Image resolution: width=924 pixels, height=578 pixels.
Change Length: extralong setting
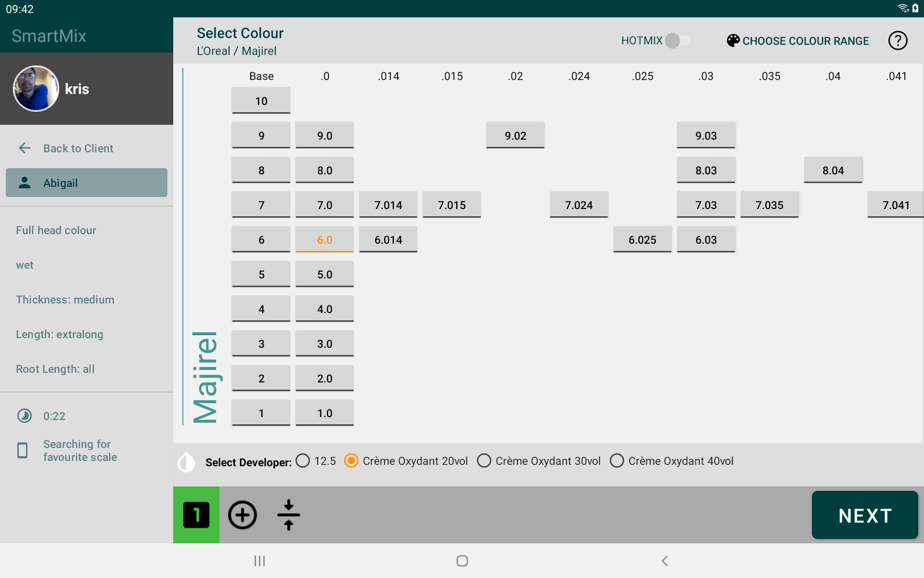60,334
